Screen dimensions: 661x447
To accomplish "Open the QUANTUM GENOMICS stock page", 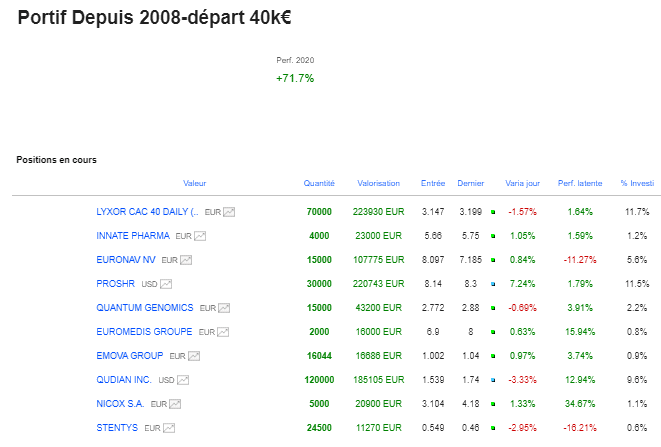I will 145,308.
